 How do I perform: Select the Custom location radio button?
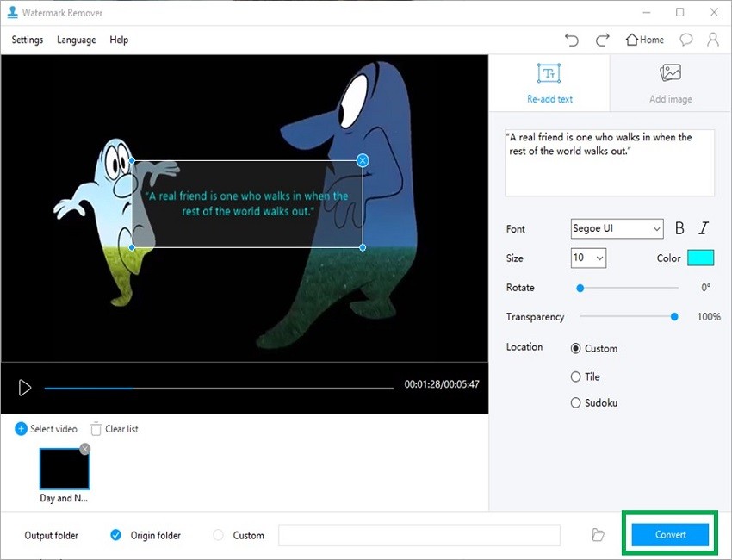575,348
